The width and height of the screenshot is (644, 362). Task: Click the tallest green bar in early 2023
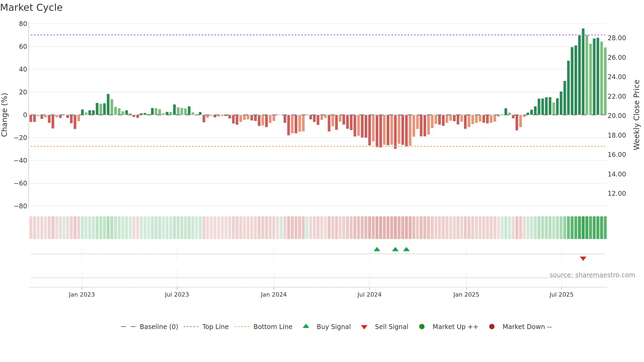(x=108, y=104)
